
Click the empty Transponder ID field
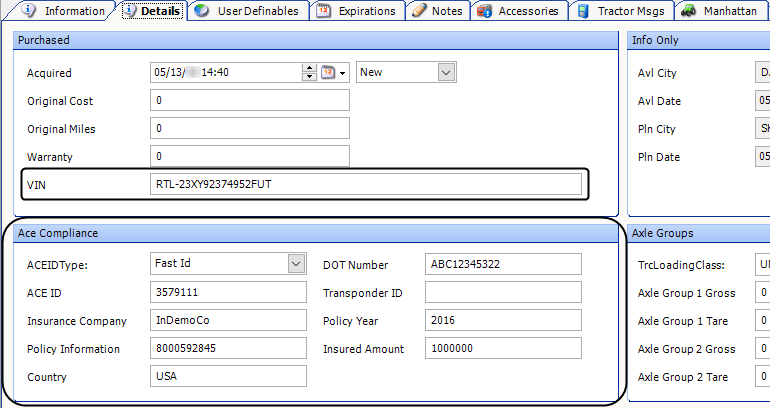coord(502,292)
